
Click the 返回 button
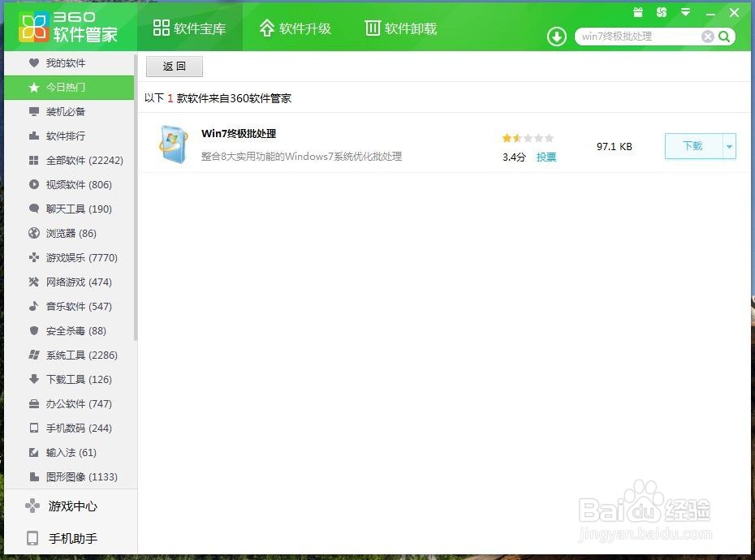coord(175,67)
